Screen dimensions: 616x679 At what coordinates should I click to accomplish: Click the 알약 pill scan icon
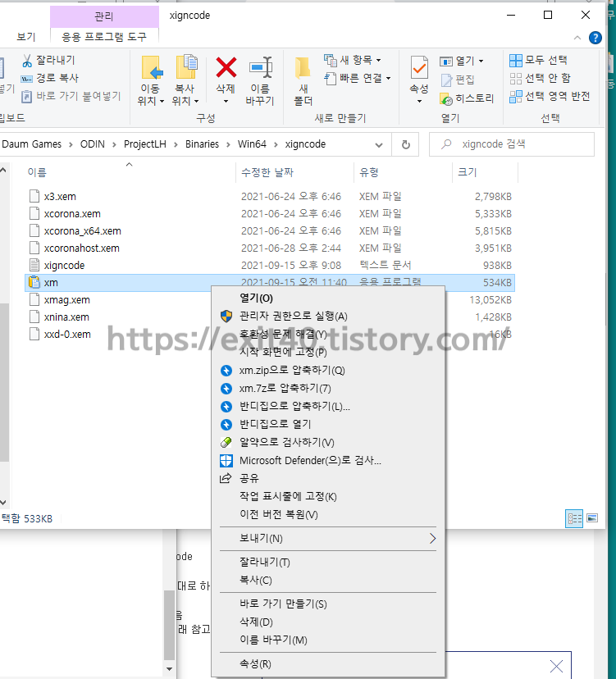tap(226, 442)
